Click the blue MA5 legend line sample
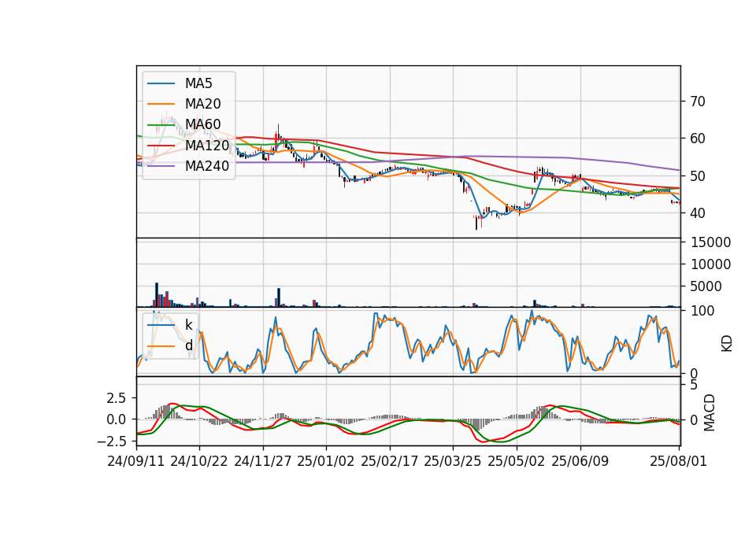 161,83
